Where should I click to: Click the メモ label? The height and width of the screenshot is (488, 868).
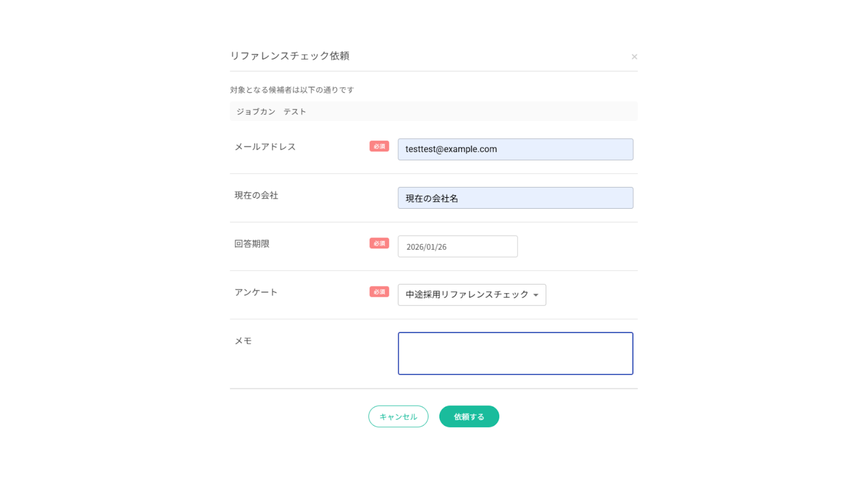point(243,341)
